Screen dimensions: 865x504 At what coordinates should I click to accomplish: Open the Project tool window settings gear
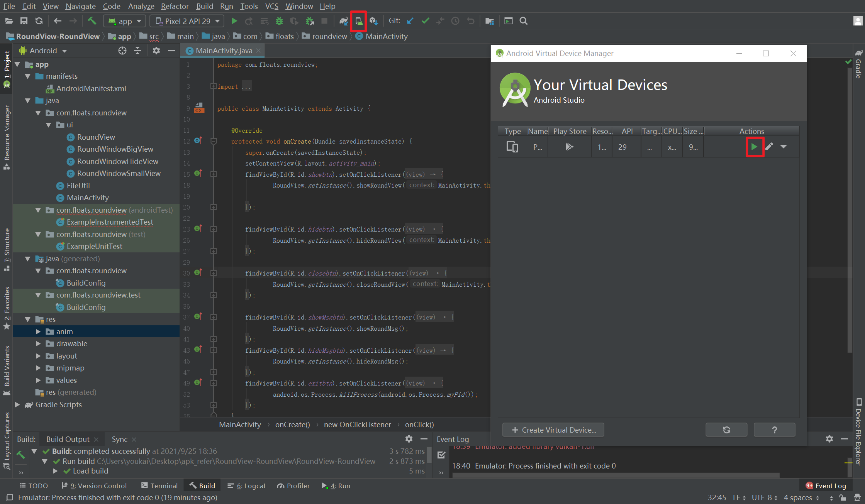[156, 51]
